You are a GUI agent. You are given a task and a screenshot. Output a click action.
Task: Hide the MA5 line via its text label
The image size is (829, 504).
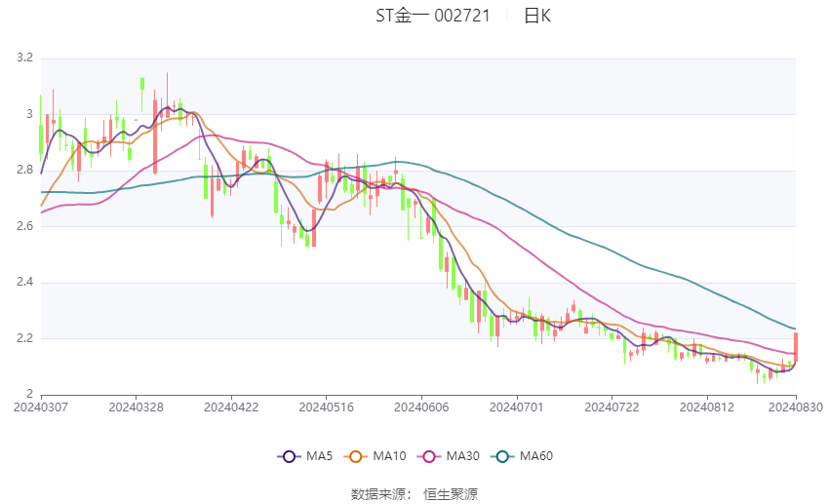pyautogui.click(x=320, y=455)
